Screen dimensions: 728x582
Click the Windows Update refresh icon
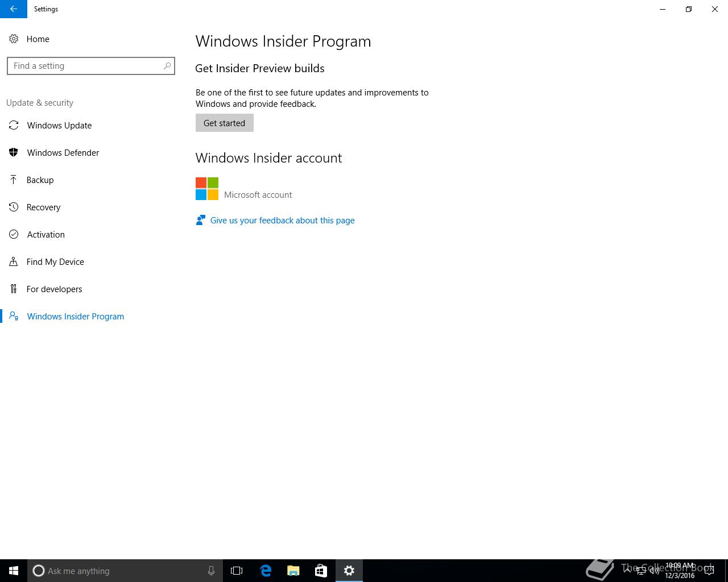pos(14,125)
